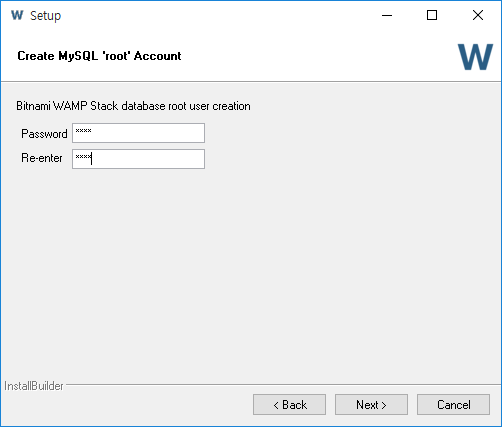Click the white header banner background

tap(317, 56)
